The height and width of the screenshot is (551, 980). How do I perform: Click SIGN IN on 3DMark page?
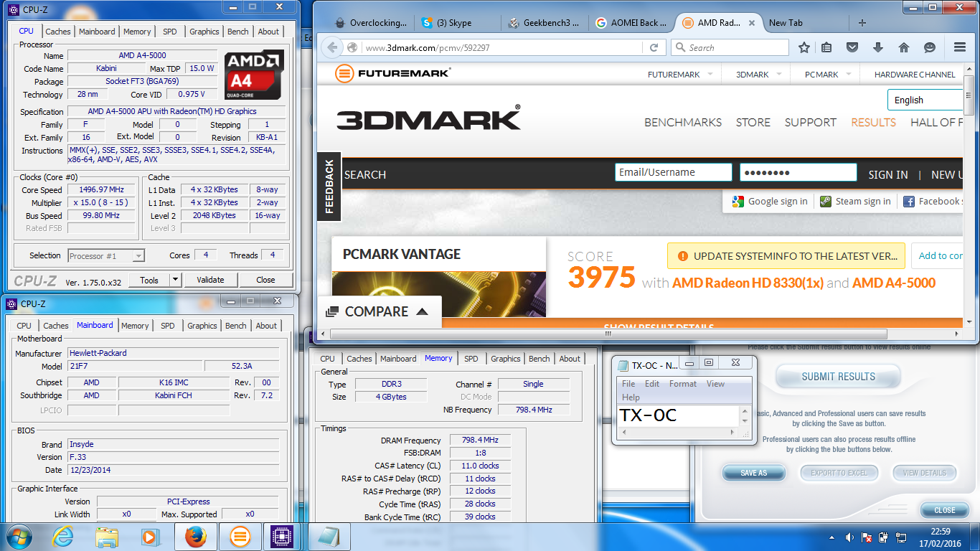888,174
